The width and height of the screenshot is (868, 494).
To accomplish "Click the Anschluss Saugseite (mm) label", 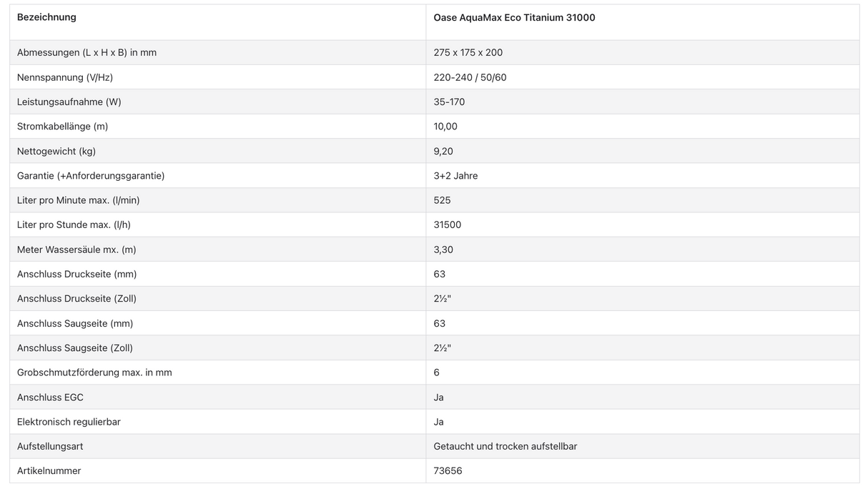I will 75,323.
